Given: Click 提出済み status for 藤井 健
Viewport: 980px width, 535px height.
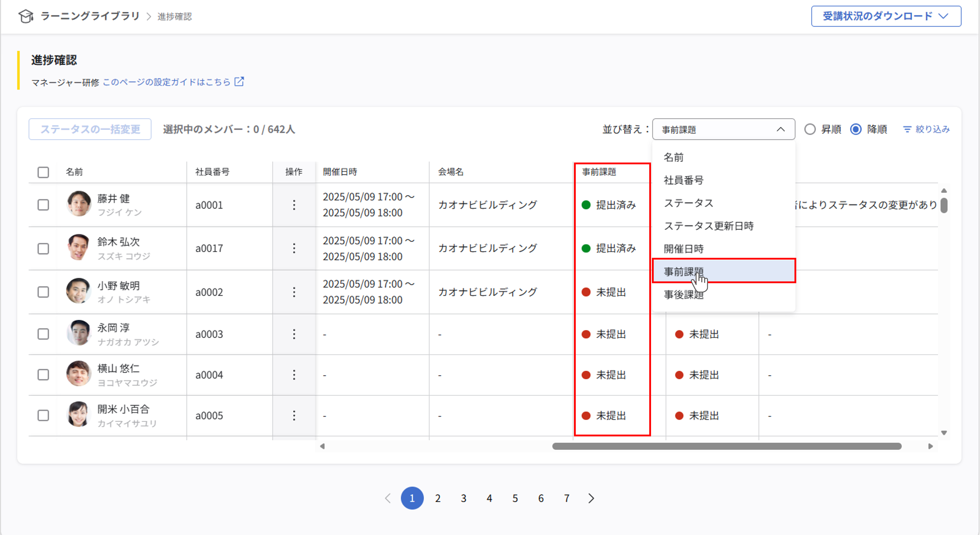Looking at the screenshot, I should click(x=609, y=205).
